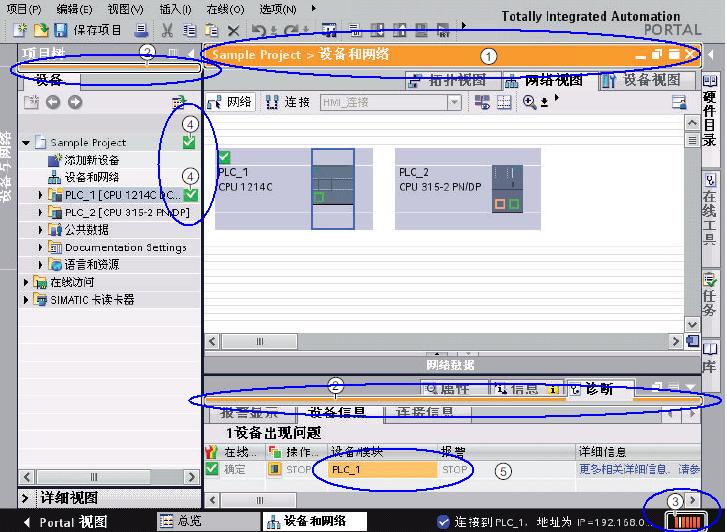Viewport: 727px width, 532px height.
Task: Click the copy icon in toolbar
Action: click(189, 31)
